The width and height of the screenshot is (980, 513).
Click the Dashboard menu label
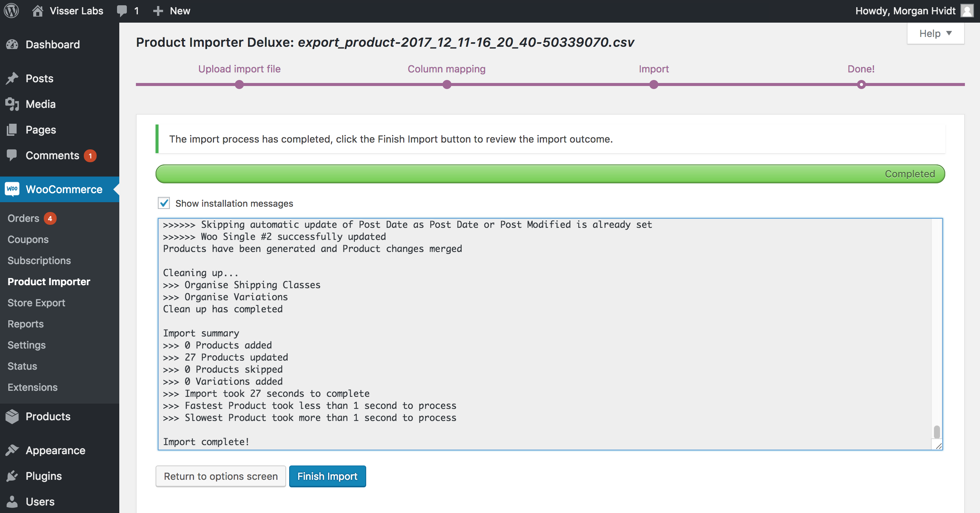point(52,45)
